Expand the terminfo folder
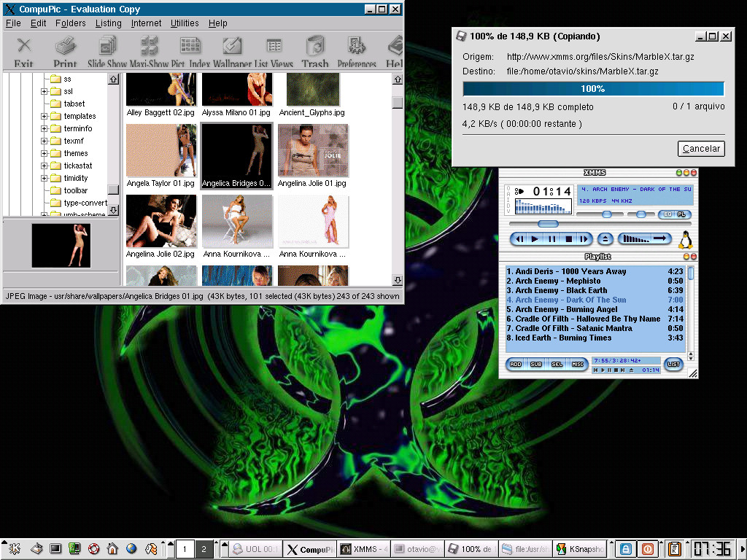The image size is (747, 560). (44, 128)
